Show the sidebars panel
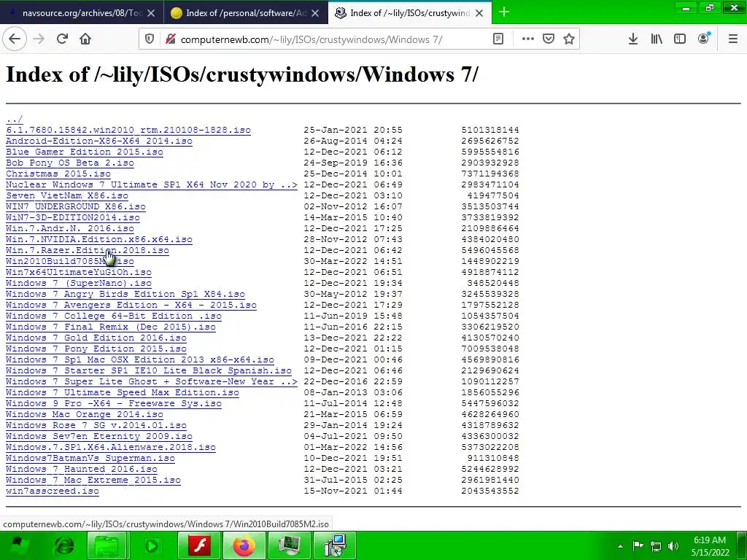747x560 pixels. pos(680,39)
